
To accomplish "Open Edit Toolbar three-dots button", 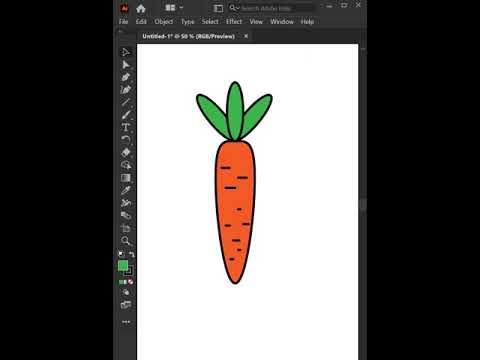I will tap(126, 322).
